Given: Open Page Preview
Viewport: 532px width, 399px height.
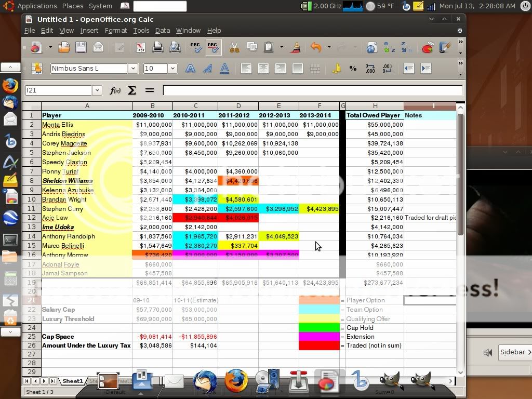Looking at the screenshot, I should click(175, 47).
